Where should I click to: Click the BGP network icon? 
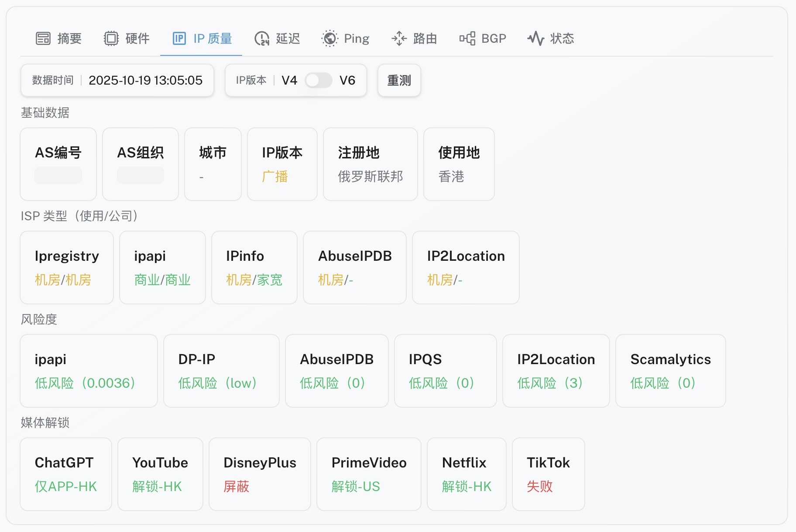(x=467, y=38)
